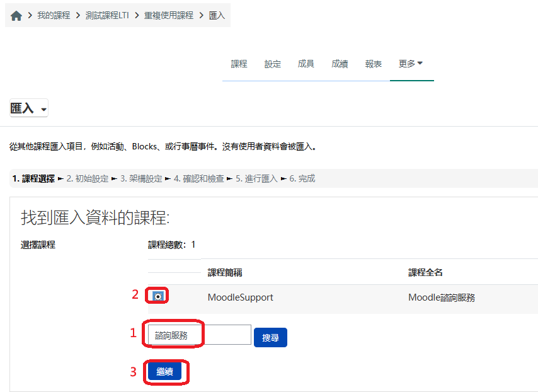Focus the course search input field
This screenshot has width=538, height=392.
pos(199,335)
